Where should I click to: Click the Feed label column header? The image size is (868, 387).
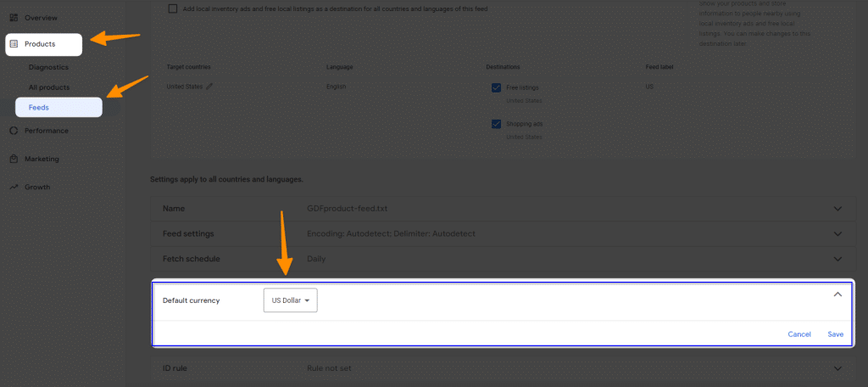[659, 66]
